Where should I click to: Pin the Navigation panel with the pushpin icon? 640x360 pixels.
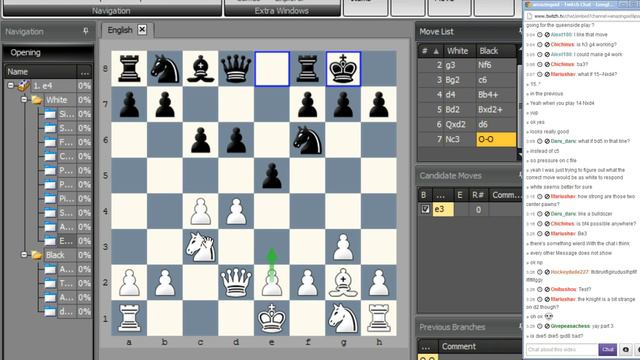point(86,31)
